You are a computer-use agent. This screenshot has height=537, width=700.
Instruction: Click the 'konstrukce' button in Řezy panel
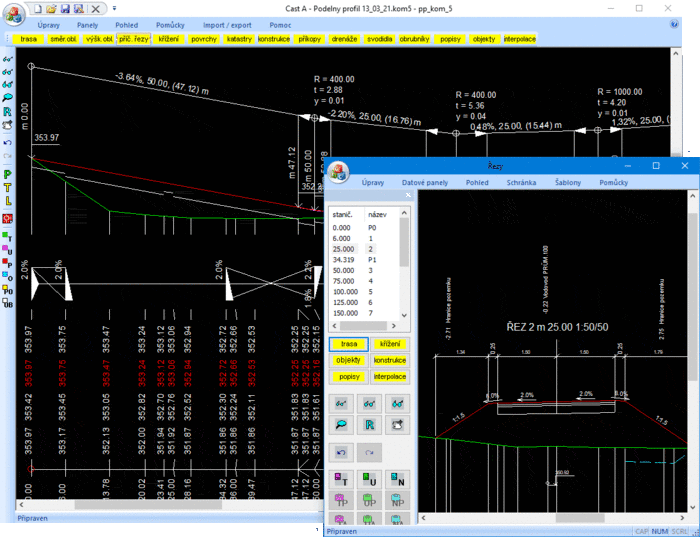pos(389,360)
